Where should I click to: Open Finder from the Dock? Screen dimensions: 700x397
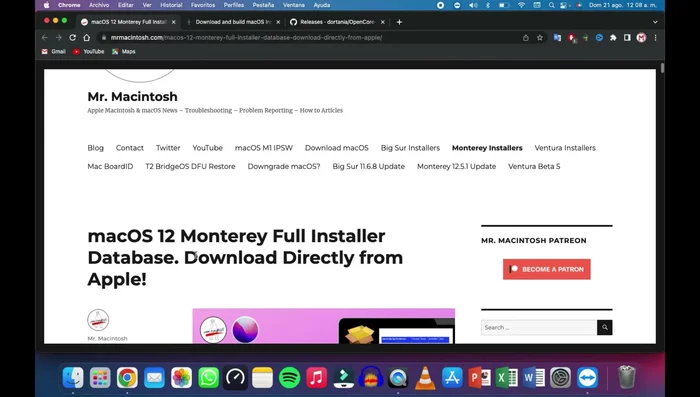coord(73,378)
